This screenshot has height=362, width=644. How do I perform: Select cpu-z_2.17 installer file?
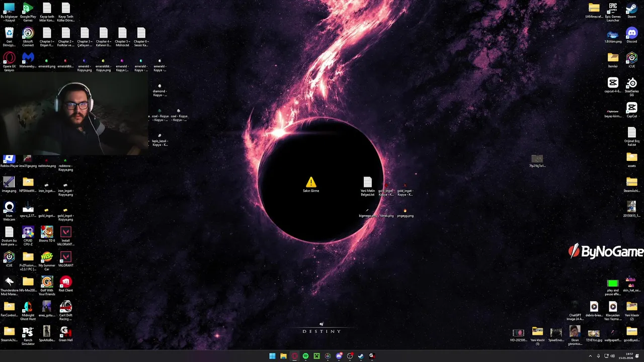pyautogui.click(x=28, y=210)
